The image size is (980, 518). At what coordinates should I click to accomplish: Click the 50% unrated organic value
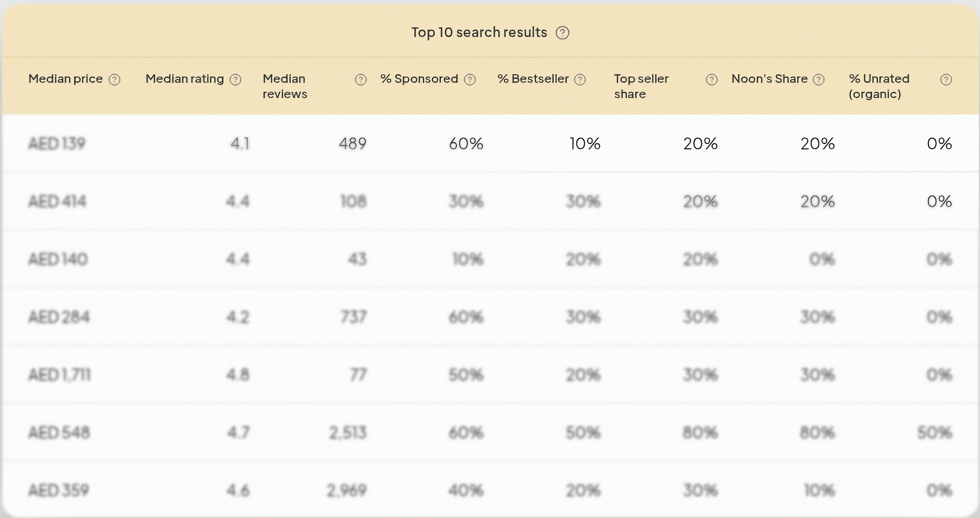tap(934, 433)
